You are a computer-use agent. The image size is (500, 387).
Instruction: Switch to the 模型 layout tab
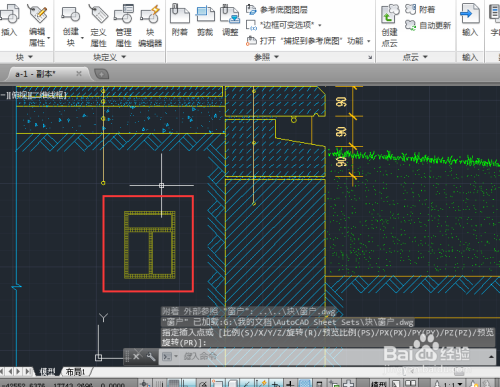pos(47,372)
